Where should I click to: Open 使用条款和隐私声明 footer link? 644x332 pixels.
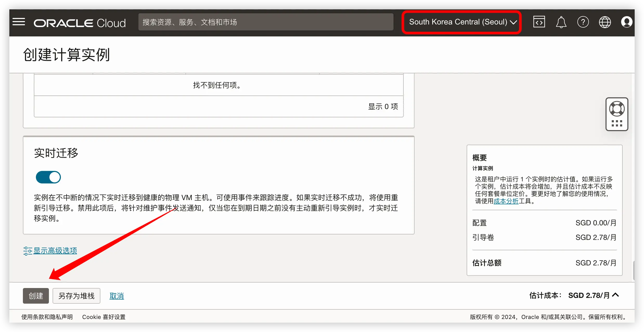coord(47,317)
